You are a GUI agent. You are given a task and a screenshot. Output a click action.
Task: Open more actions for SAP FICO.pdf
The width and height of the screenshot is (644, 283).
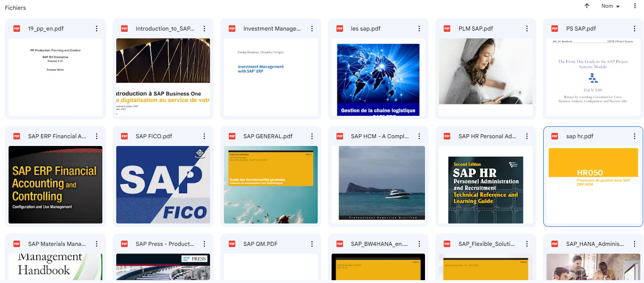coord(204,136)
